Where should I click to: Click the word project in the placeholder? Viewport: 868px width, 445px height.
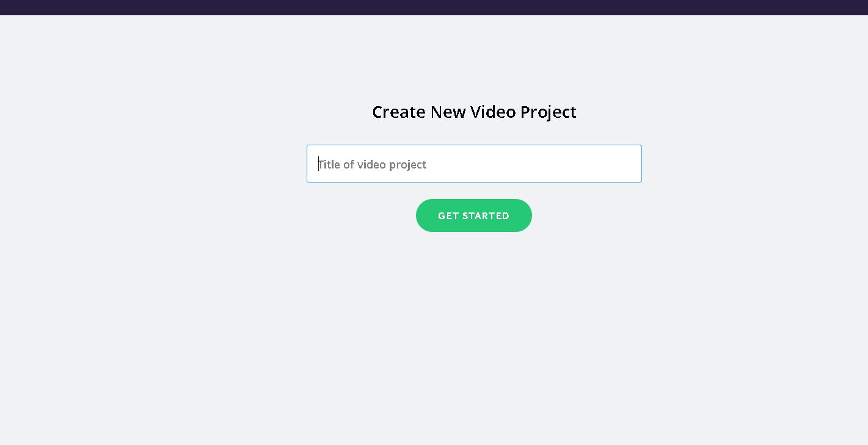click(407, 165)
